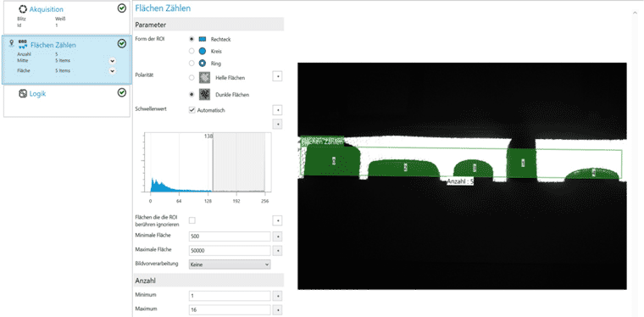Viewport: 644px width, 317px height.
Task: Click the Helle Flächen texture icon
Action: 204,78
